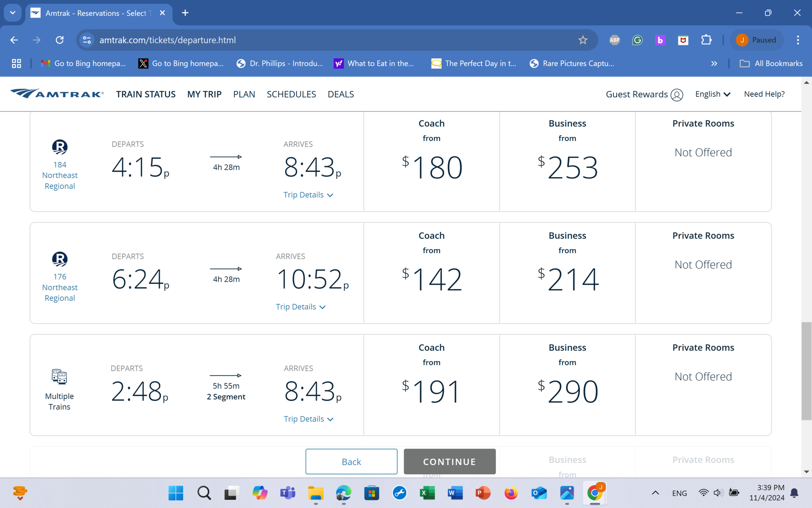The width and height of the screenshot is (812, 508).
Task: Click the Multiple Trains icon
Action: (59, 377)
